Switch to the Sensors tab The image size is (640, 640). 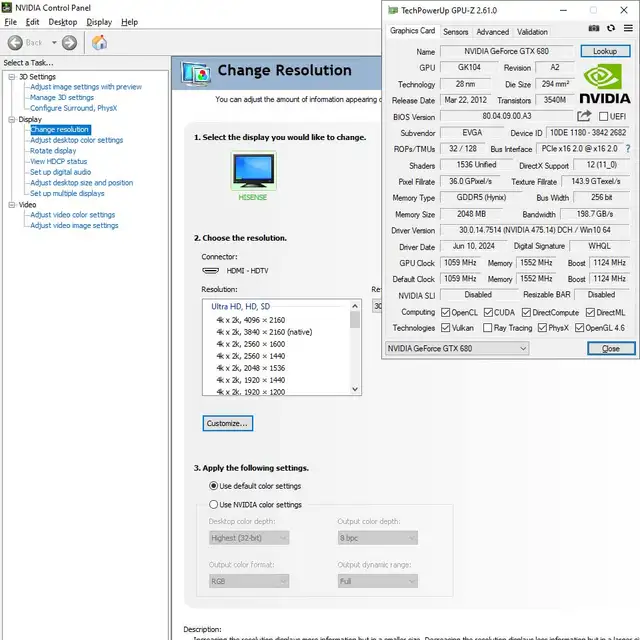tap(456, 32)
